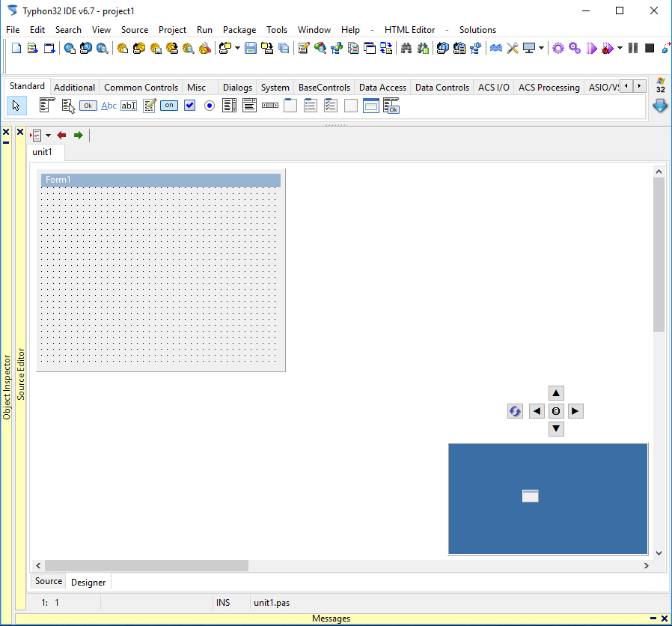Click the Stop execution square icon
The image size is (672, 626).
(650, 48)
